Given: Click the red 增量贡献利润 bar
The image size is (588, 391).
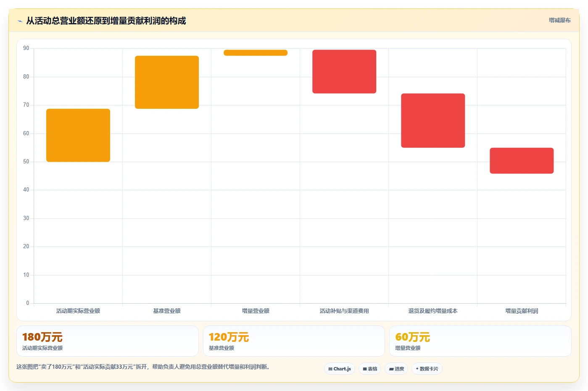Looking at the screenshot, I should point(522,160).
